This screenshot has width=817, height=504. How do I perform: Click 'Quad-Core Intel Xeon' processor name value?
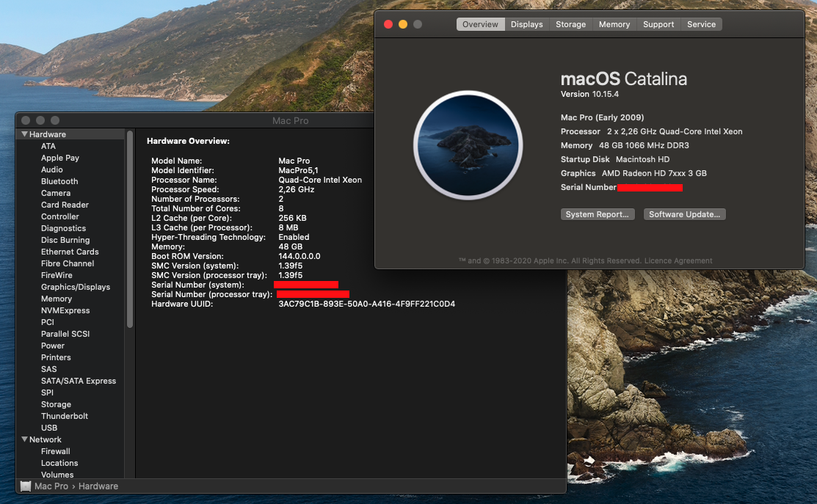320,180
